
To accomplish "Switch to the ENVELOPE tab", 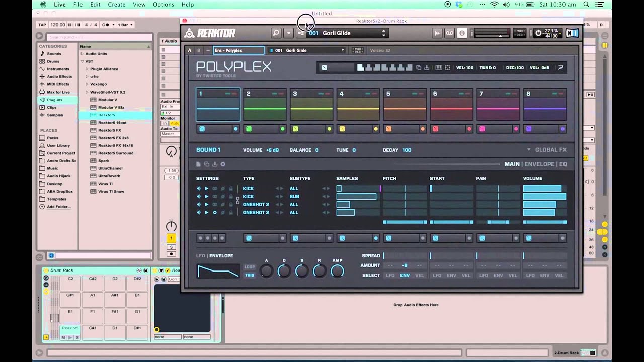I will 539,164.
